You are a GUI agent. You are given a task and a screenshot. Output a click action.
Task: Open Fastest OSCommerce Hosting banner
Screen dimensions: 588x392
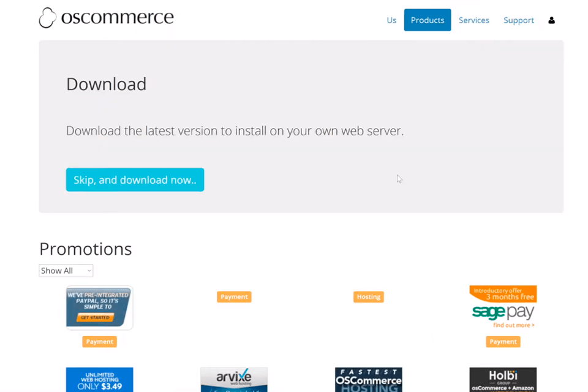point(368,380)
